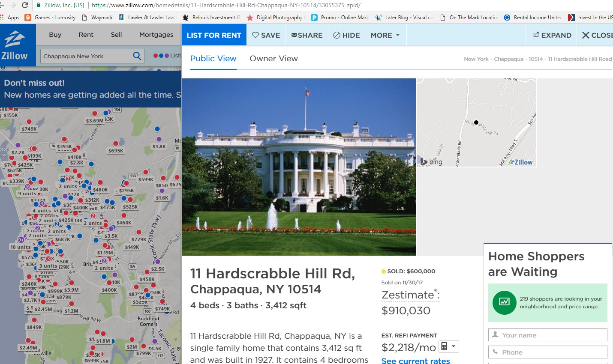613x364 pixels.
Task: Open the Buy menu
Action: pos(55,35)
